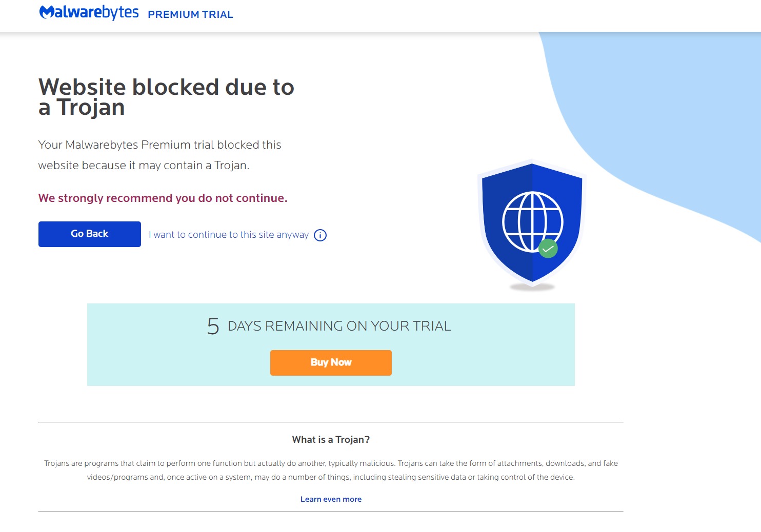Click the Trojan description paragraph
This screenshot has height=532, width=761.
(331, 470)
